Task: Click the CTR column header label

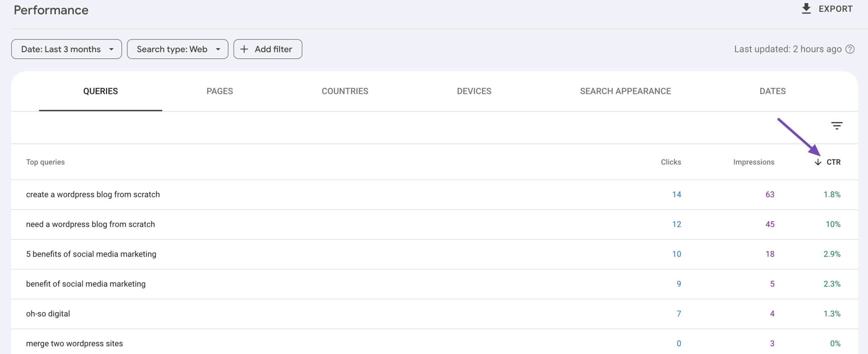Action: 833,162
